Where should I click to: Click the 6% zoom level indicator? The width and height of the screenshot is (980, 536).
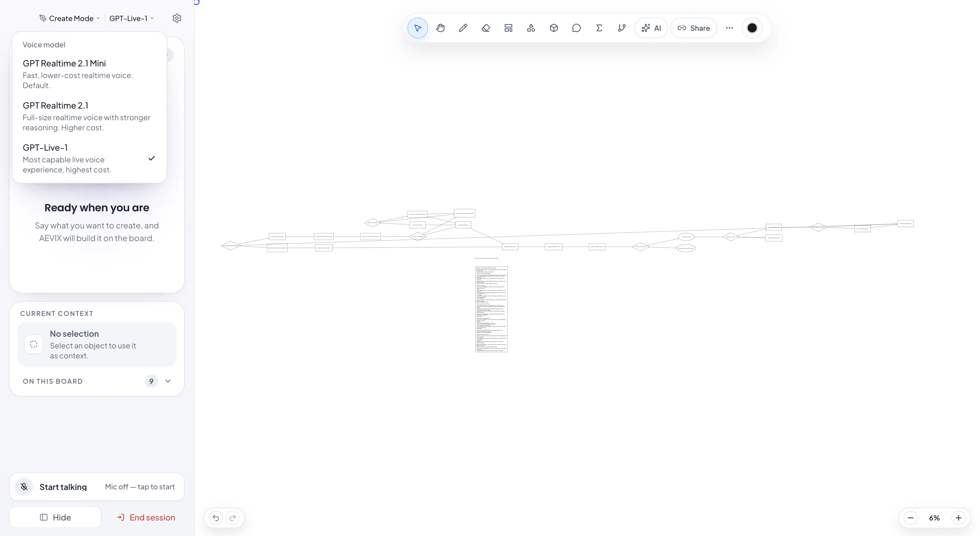click(x=934, y=518)
